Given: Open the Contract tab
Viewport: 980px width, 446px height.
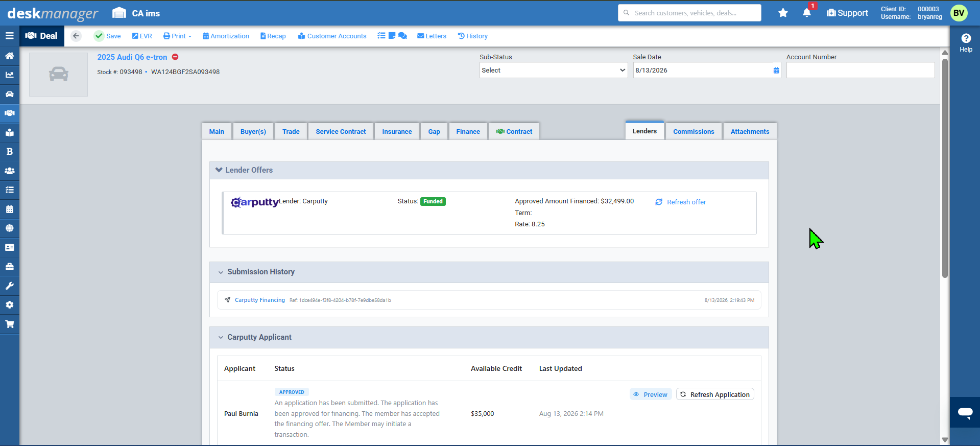Looking at the screenshot, I should (x=514, y=131).
